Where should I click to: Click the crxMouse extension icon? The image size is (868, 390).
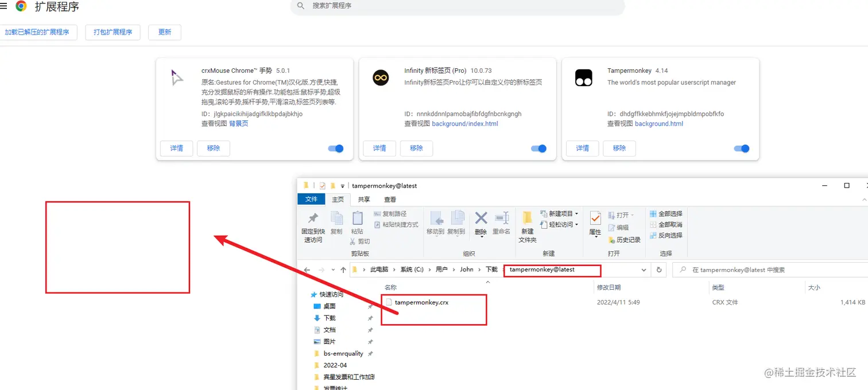177,77
